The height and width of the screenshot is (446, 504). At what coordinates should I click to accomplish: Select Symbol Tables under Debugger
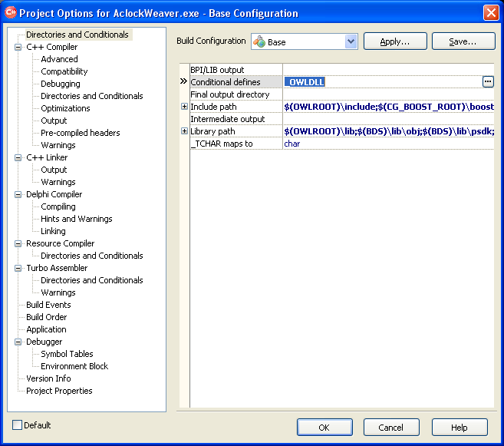pyautogui.click(x=67, y=354)
